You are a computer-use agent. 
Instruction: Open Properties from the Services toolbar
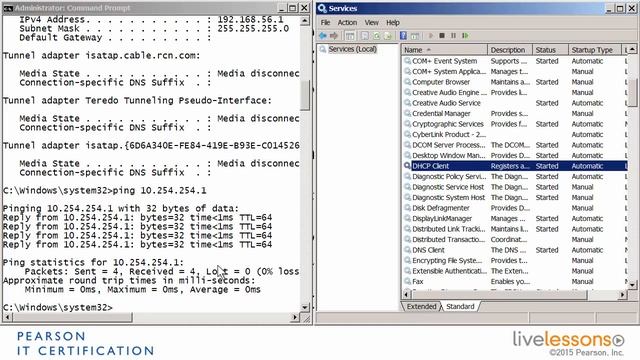[x=365, y=36]
